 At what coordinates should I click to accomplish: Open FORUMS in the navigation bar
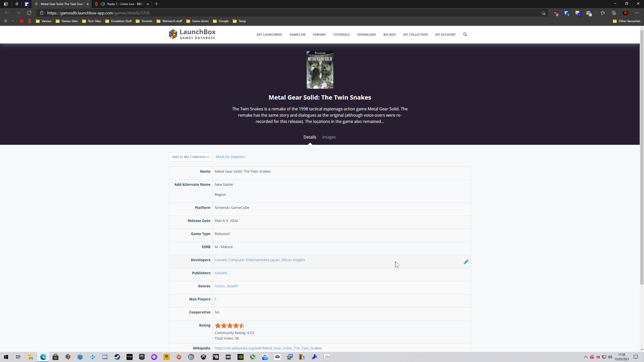click(x=319, y=35)
